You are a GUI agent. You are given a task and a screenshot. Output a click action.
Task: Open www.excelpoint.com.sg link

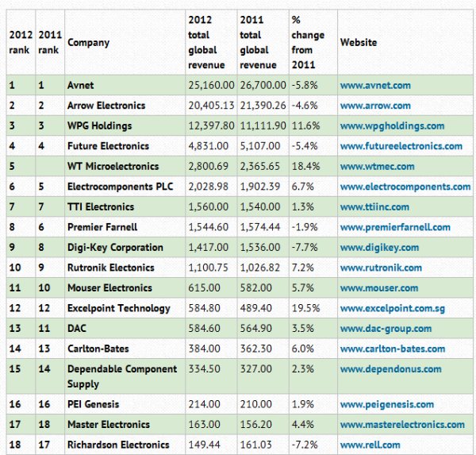coord(393,309)
